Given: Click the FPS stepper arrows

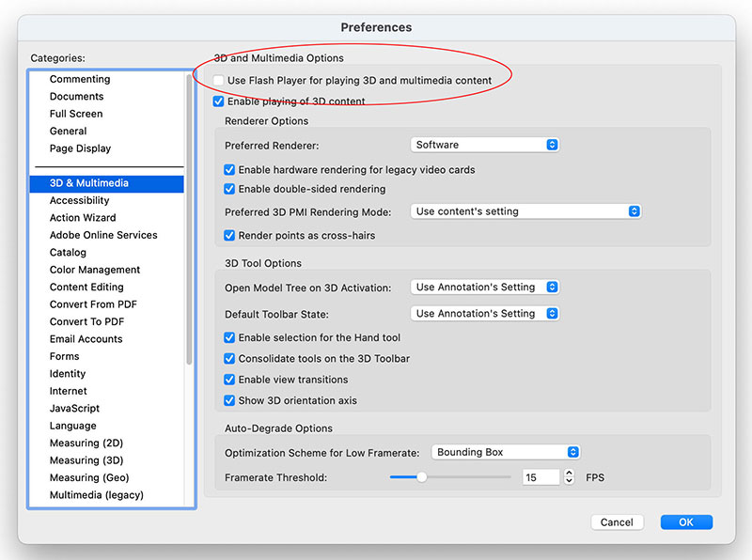Looking at the screenshot, I should point(569,477).
